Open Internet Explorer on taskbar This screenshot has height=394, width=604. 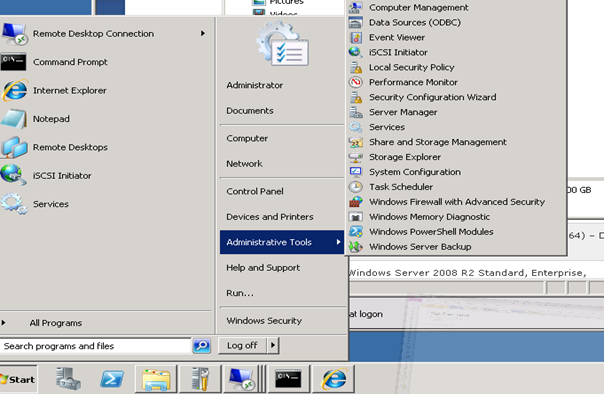pyautogui.click(x=334, y=379)
